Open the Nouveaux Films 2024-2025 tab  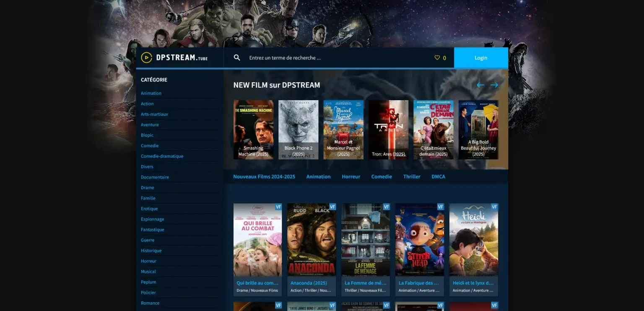click(x=264, y=176)
